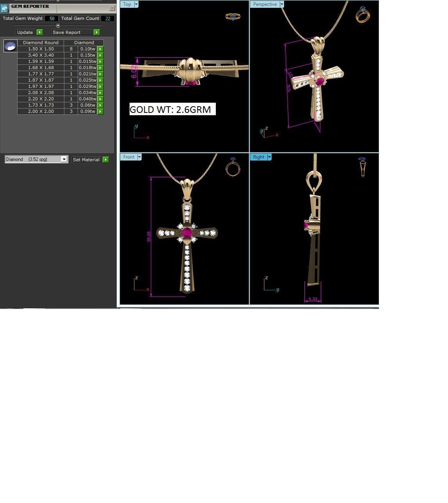Select the 2.00 X 2.00 size cell
Screen dimensions: 448x503
(x=41, y=111)
